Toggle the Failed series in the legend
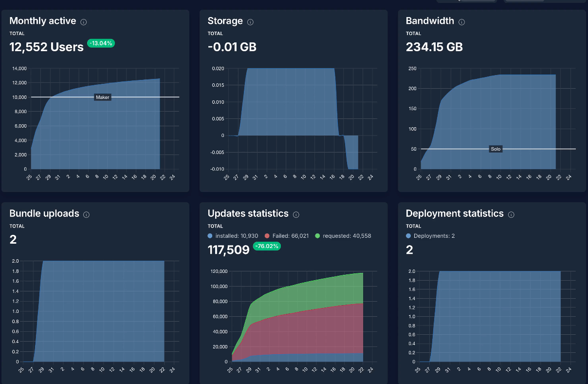 [x=287, y=236]
